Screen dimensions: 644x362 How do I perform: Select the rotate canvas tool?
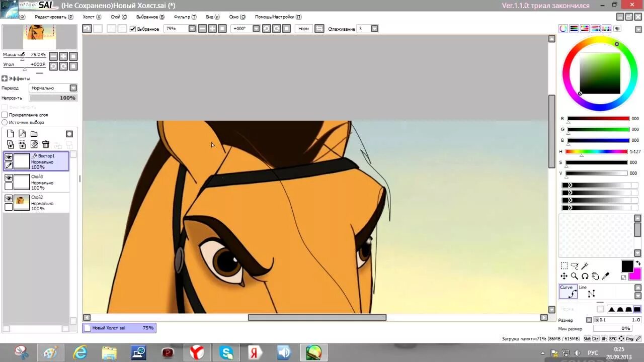coord(585,276)
